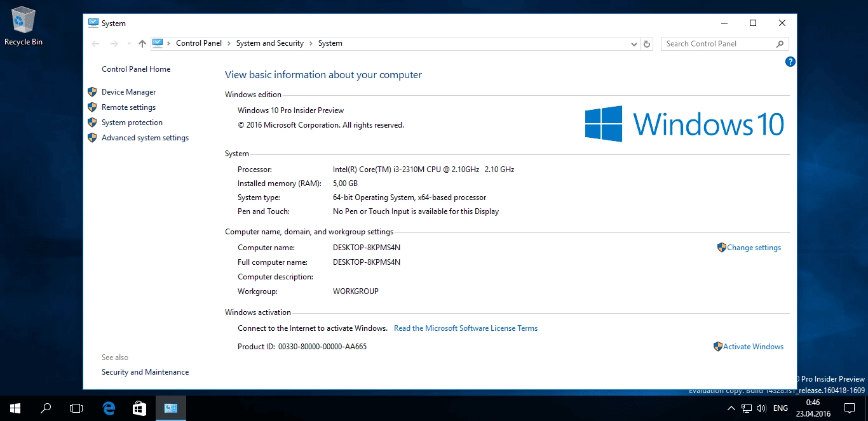Open the recent locations dropdown arrow
The width and height of the screenshot is (868, 421).
point(129,44)
